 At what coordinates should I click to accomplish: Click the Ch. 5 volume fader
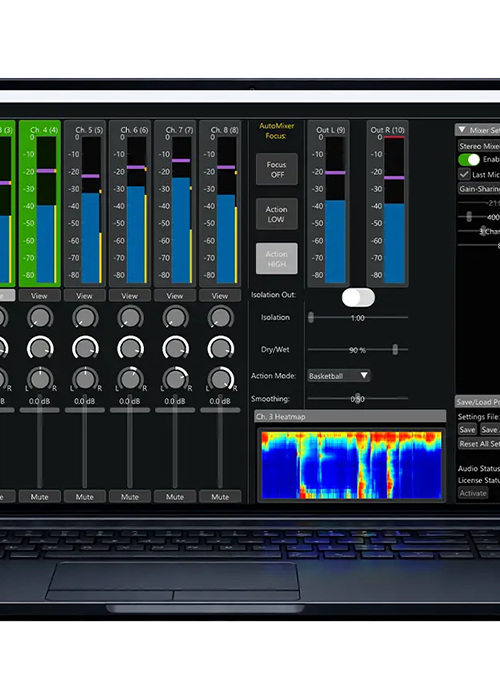85,442
